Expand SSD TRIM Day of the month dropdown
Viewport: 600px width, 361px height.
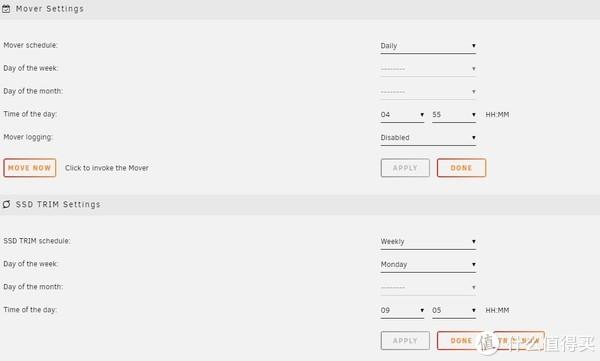point(428,287)
